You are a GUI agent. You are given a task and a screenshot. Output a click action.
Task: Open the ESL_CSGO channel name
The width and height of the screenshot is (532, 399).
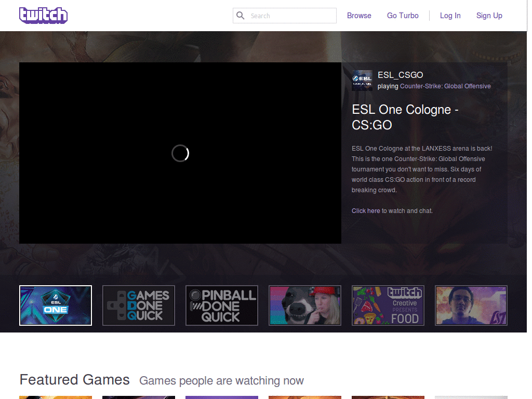click(x=401, y=75)
